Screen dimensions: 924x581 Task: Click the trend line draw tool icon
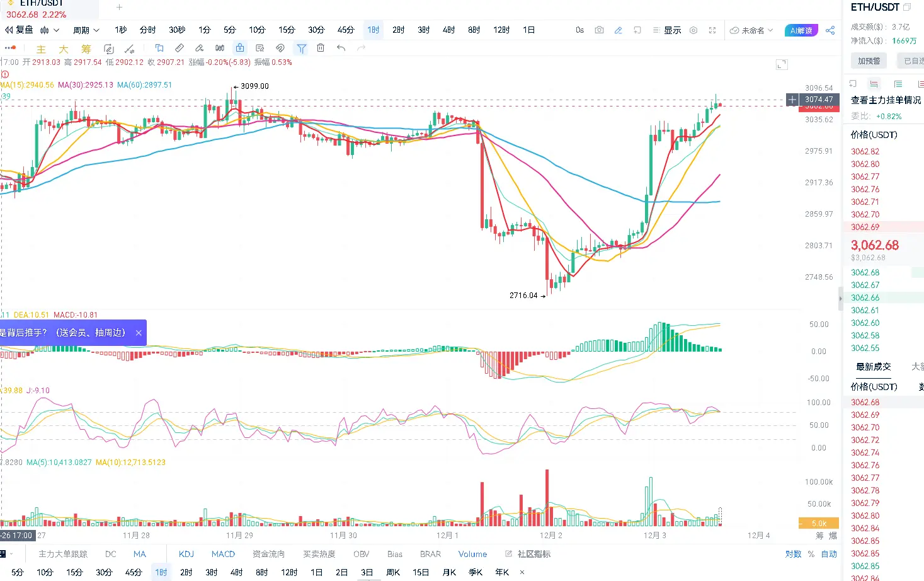(129, 48)
